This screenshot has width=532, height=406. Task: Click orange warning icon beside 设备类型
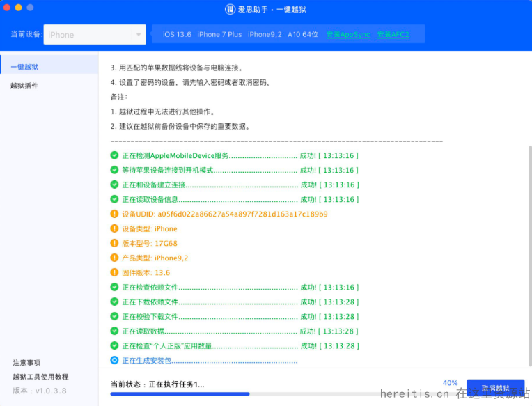[114, 228]
